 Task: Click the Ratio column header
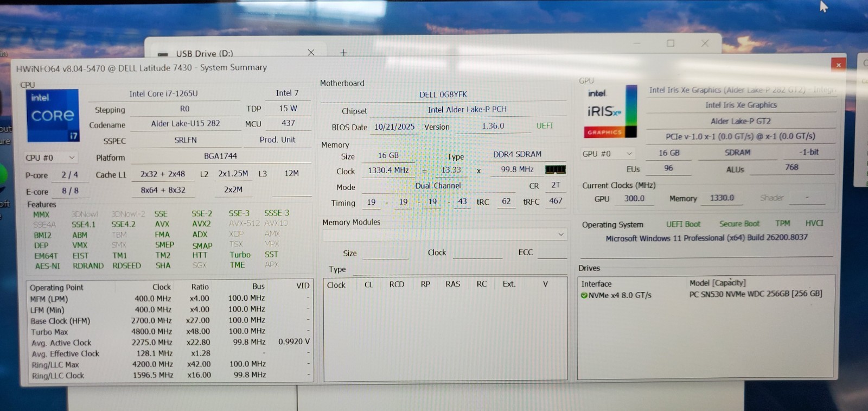200,287
